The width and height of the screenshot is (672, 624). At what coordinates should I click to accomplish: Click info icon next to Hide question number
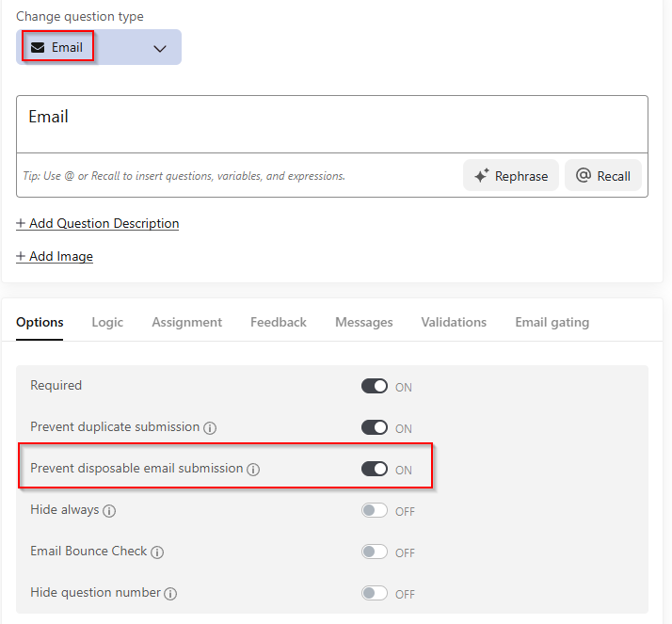click(x=170, y=594)
